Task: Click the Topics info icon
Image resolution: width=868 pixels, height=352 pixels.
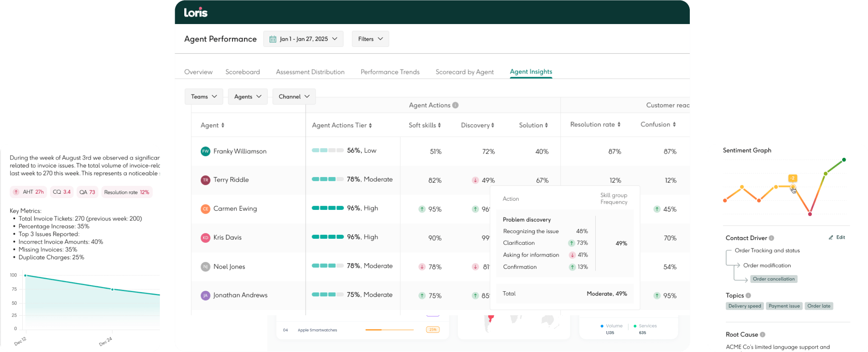Action: click(x=748, y=296)
